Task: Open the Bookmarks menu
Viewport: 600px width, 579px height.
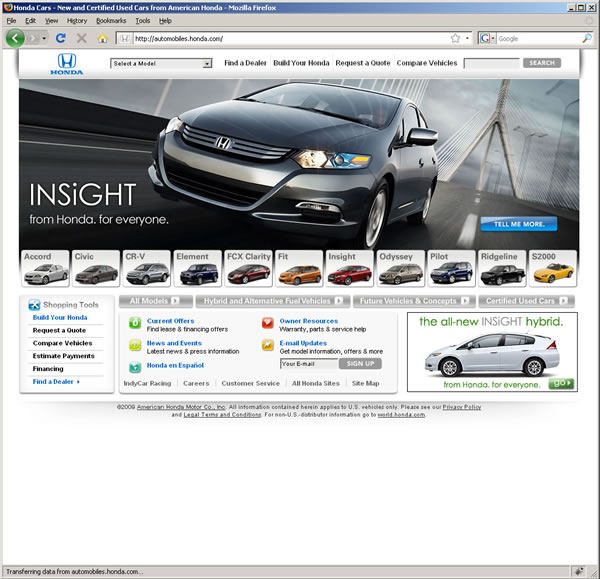Action: 111,20
